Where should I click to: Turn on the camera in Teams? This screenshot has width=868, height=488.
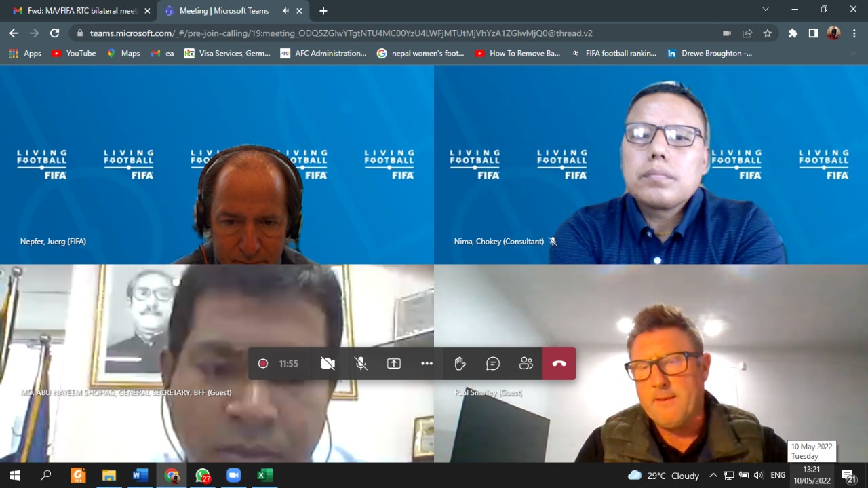(x=328, y=364)
